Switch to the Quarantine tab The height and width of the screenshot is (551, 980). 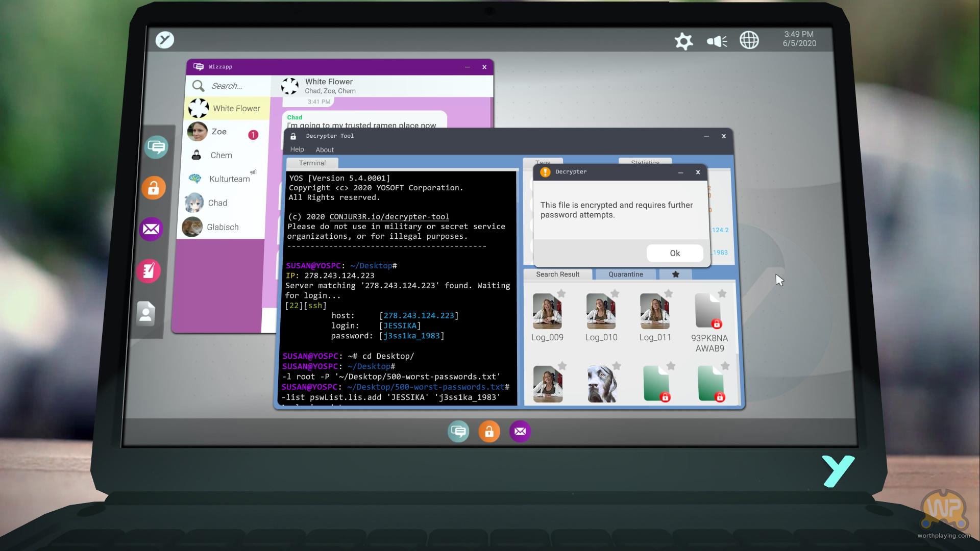pos(625,274)
